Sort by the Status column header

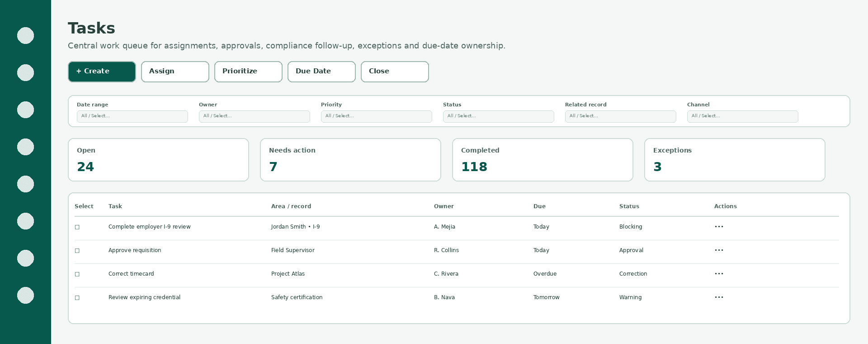629,206
